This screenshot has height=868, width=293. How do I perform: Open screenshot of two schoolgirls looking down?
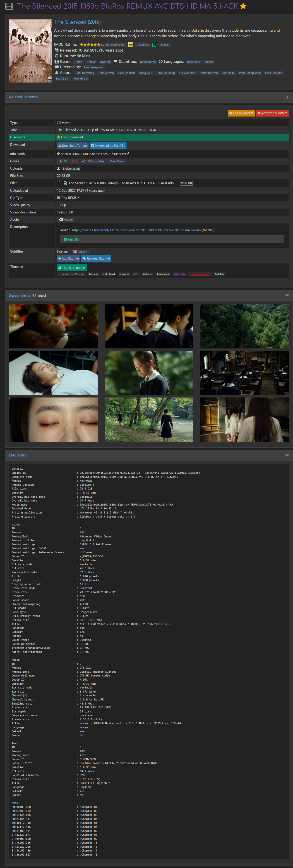[x=149, y=326]
